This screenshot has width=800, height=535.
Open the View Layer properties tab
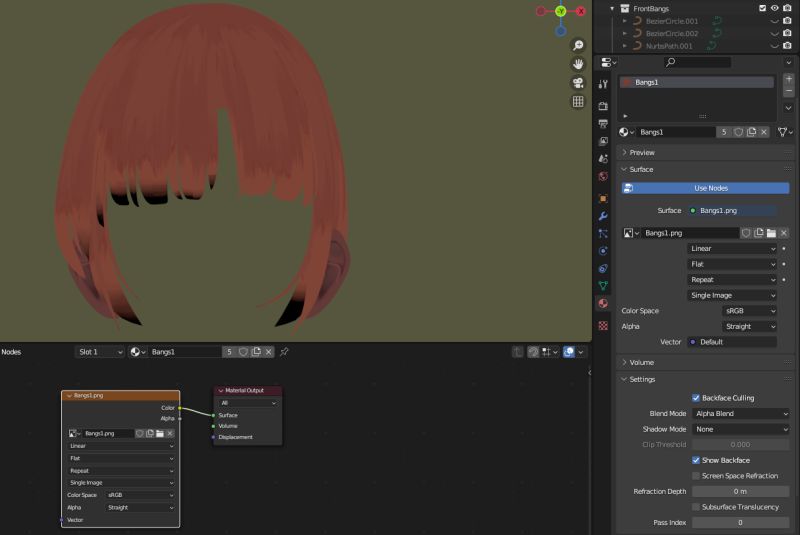[603, 141]
